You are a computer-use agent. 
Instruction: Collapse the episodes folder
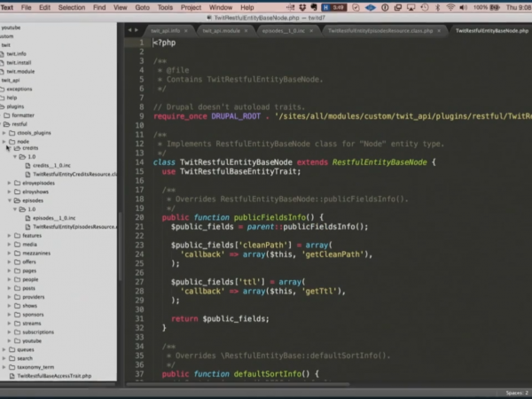coord(9,200)
